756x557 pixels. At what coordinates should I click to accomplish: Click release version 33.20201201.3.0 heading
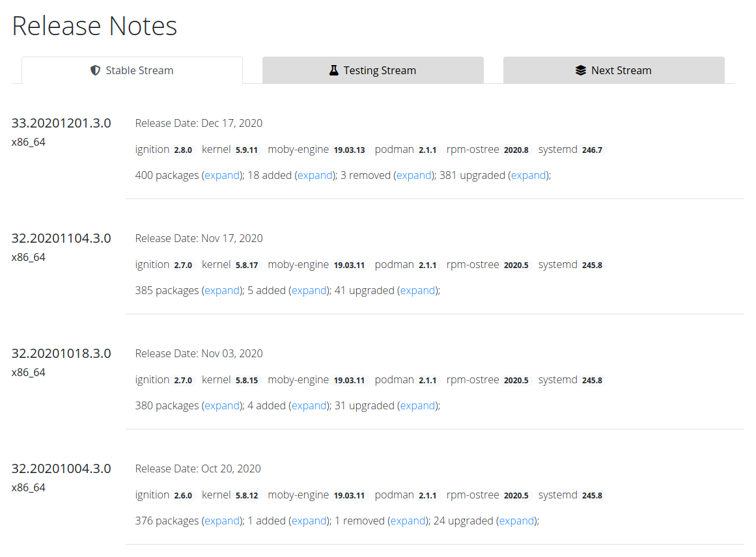pos(61,123)
